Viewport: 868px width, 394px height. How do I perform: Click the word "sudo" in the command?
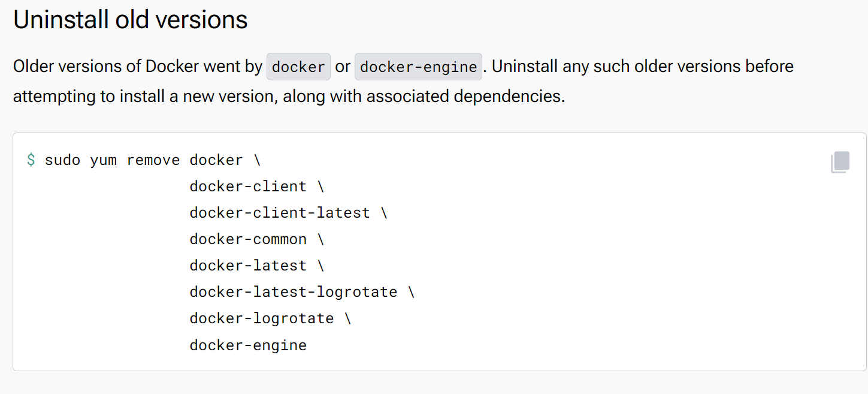coord(62,160)
